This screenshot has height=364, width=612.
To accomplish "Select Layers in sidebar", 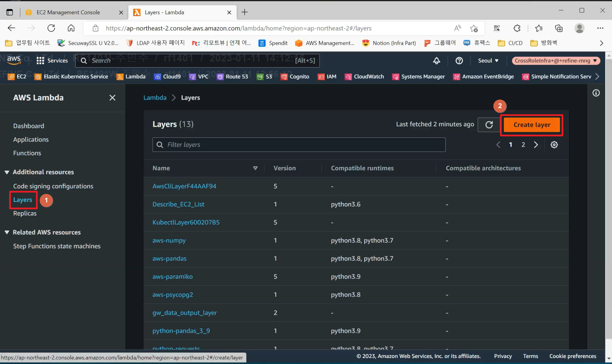I will (x=23, y=200).
